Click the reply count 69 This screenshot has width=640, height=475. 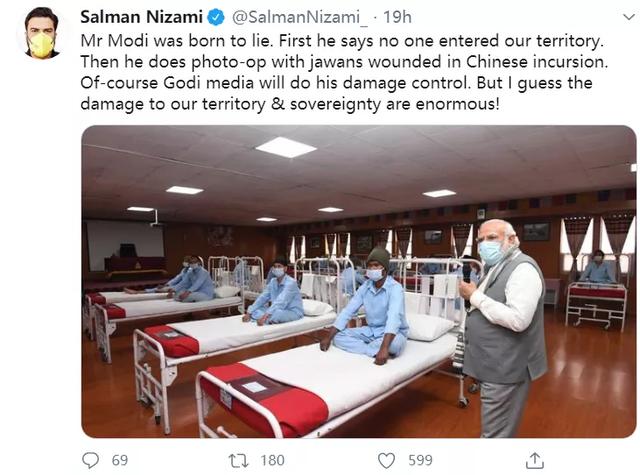121,460
